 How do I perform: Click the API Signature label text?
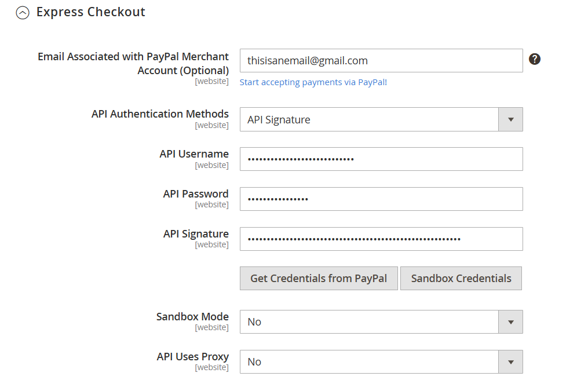[196, 234]
